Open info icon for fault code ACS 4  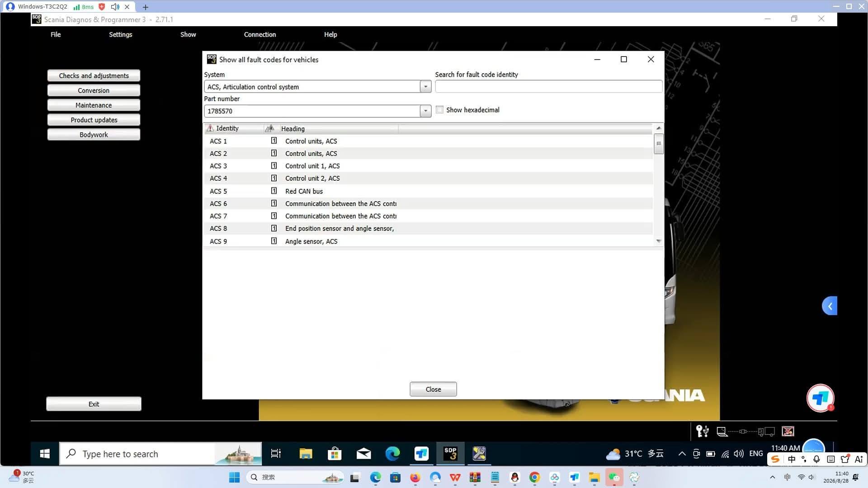click(x=274, y=178)
